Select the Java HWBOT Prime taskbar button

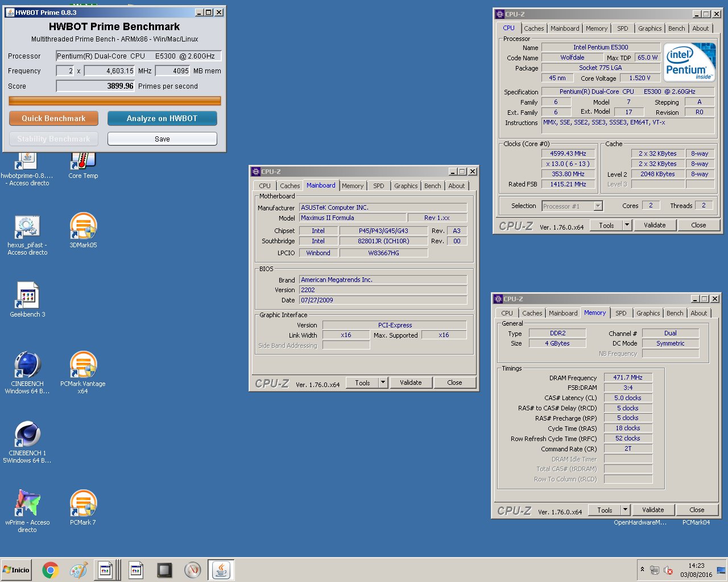pyautogui.click(x=221, y=570)
